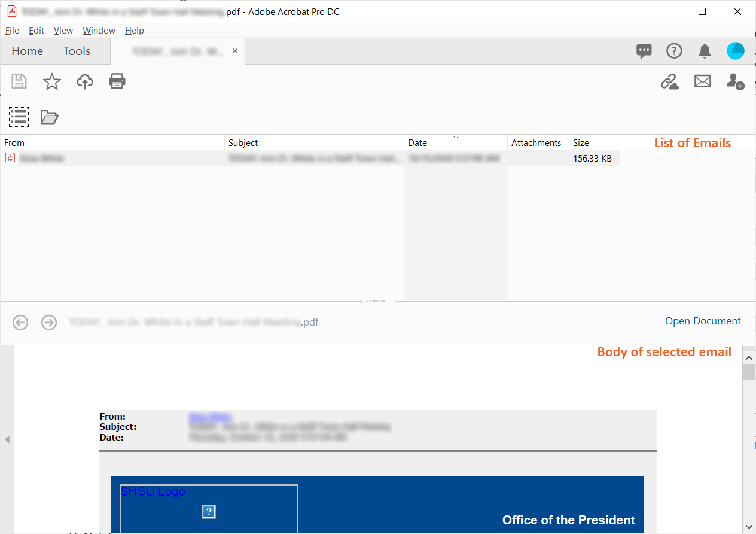Open notifications with the bell icon
Image resolution: width=756 pixels, height=534 pixels.
tap(704, 51)
